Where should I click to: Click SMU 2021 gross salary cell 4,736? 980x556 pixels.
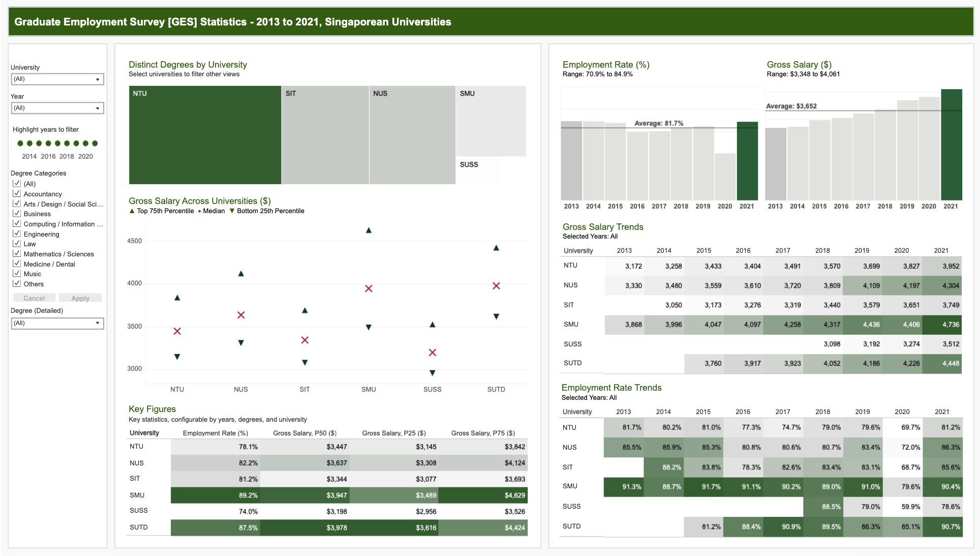[942, 325]
